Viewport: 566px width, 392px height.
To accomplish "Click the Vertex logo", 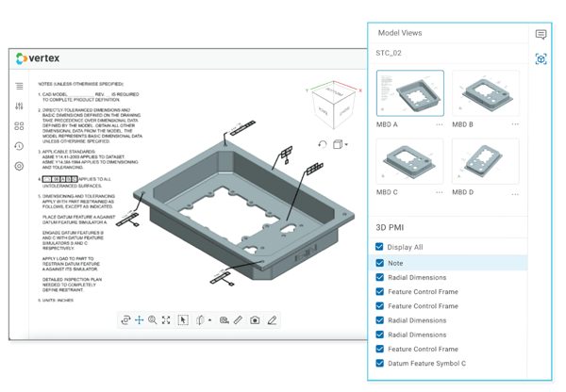I will click(38, 58).
